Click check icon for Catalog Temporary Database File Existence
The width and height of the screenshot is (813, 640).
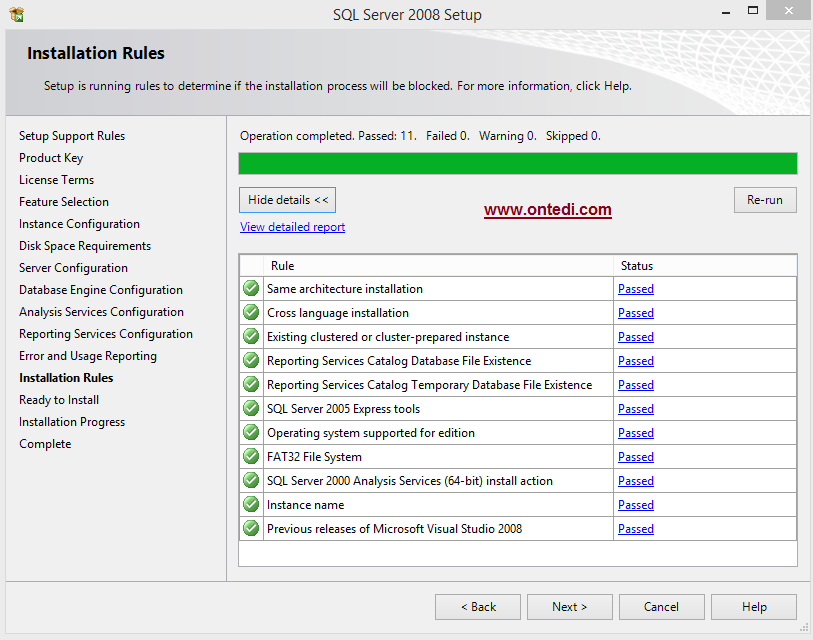(x=251, y=384)
